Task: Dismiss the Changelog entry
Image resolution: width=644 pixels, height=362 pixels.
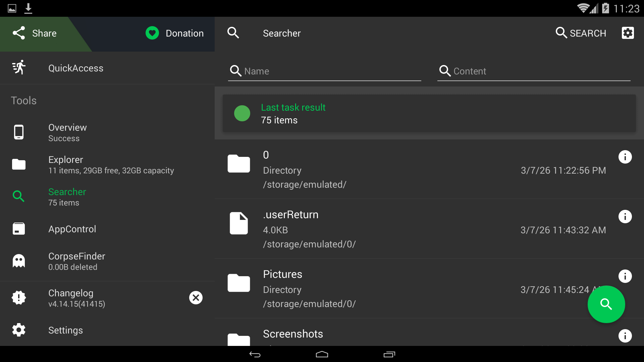Action: (196, 298)
